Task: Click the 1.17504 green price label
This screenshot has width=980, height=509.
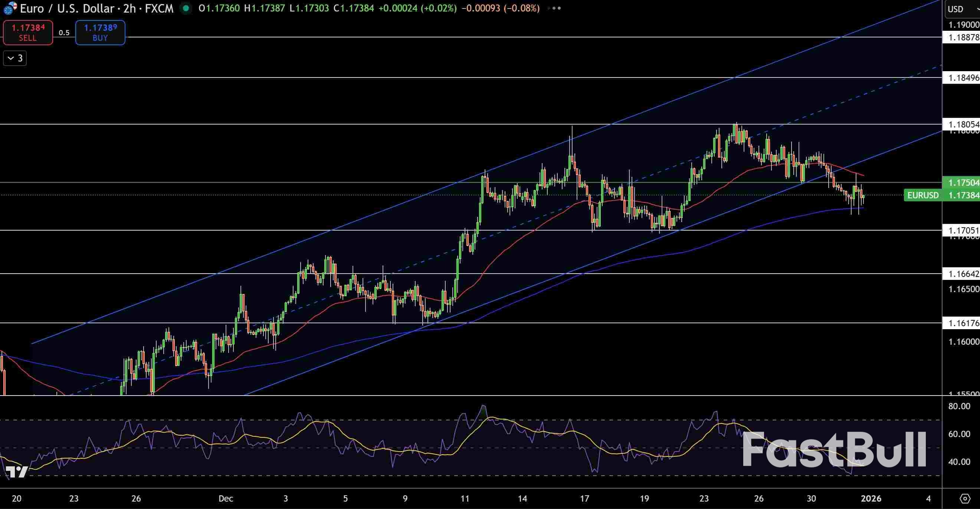Action: (963, 183)
